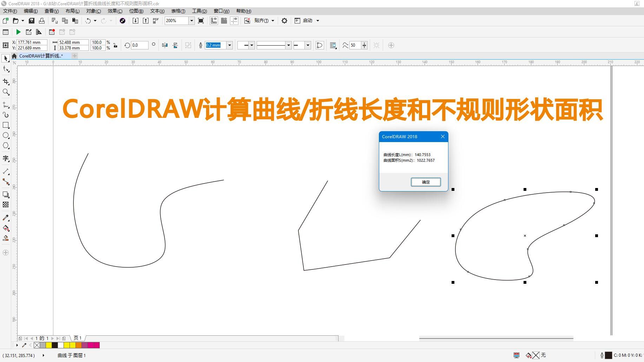644x362 pixels.
Task: Open the start arrowhead dropdown
Action: coord(251,45)
